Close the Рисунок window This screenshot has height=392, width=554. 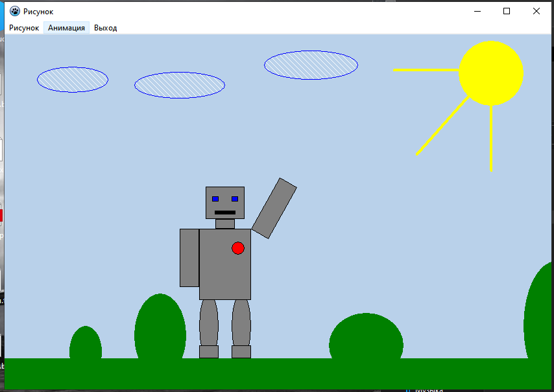coord(536,11)
